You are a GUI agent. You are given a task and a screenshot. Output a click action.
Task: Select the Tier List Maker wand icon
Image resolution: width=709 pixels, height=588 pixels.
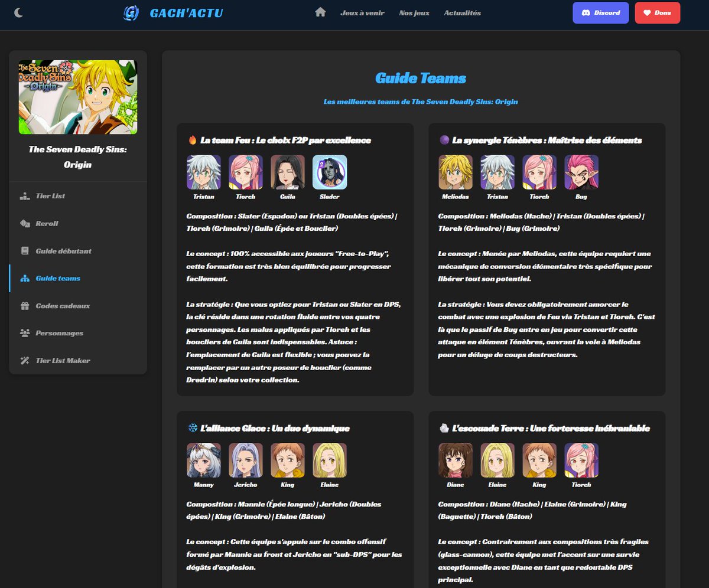pyautogui.click(x=25, y=360)
